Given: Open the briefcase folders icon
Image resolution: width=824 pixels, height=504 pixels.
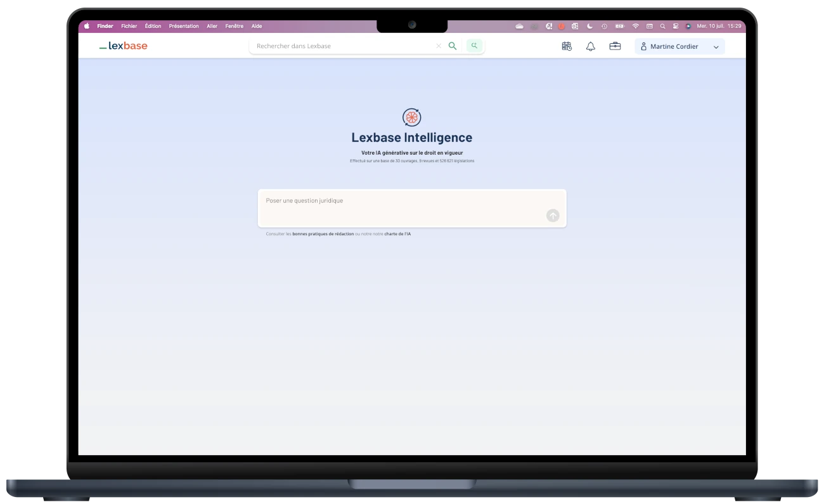Looking at the screenshot, I should click(x=615, y=46).
